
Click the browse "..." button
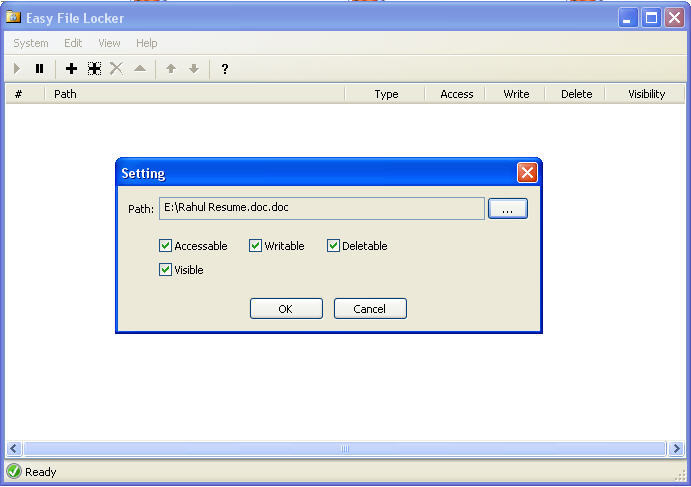508,208
